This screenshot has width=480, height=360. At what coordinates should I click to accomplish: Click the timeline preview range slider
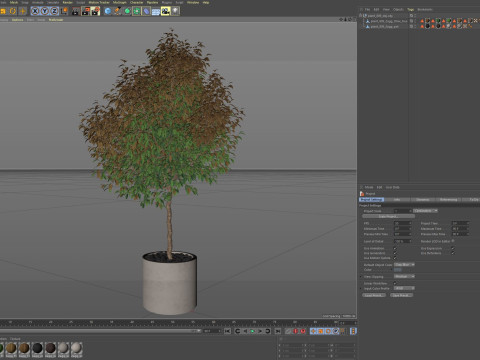tap(100, 331)
